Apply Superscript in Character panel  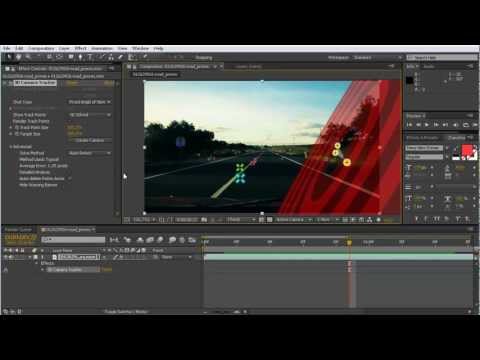(x=458, y=219)
